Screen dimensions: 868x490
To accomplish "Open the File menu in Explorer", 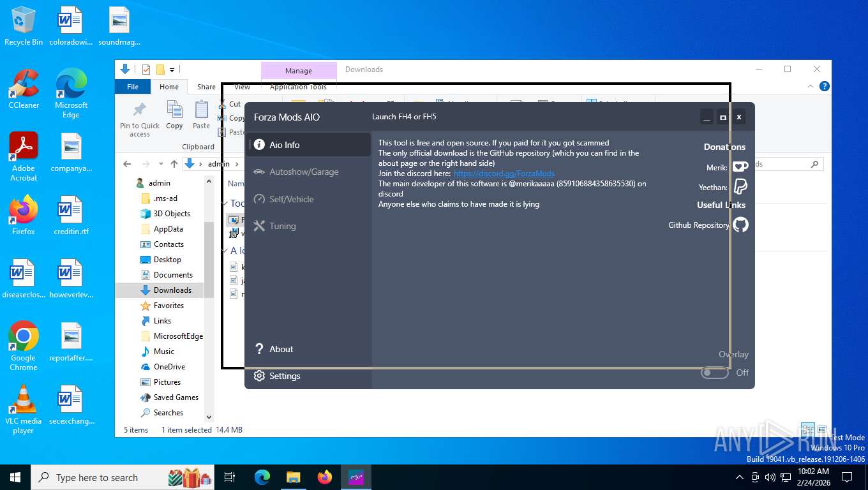I will (133, 87).
